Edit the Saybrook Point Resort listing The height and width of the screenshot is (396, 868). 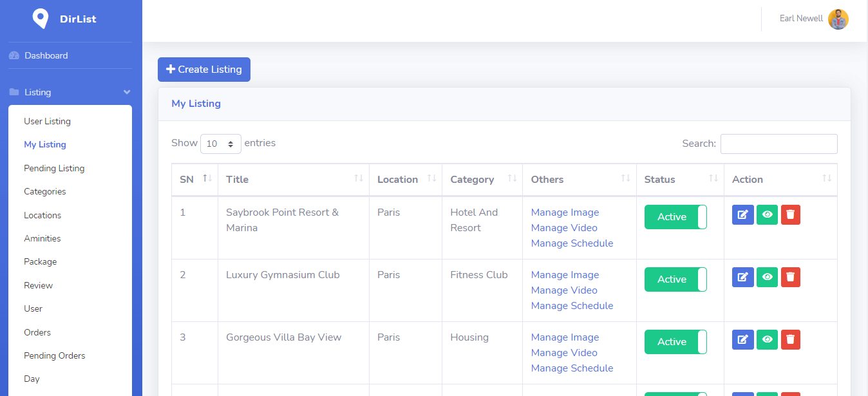click(742, 215)
